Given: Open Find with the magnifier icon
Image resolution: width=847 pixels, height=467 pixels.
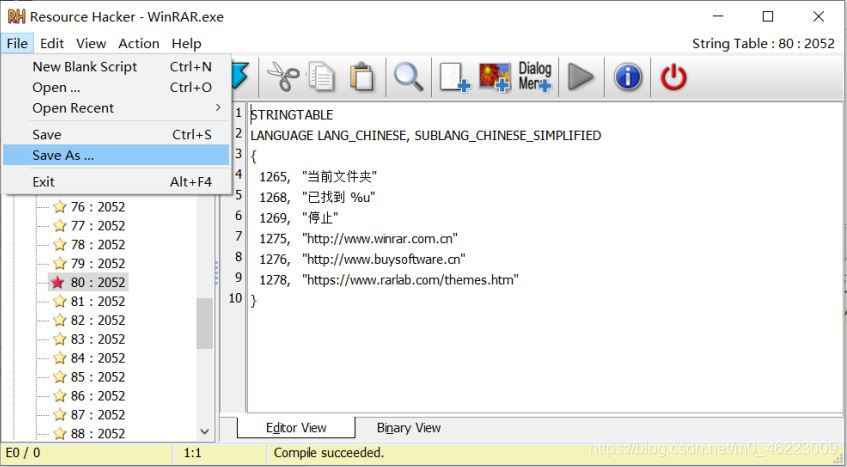Looking at the screenshot, I should tap(408, 77).
